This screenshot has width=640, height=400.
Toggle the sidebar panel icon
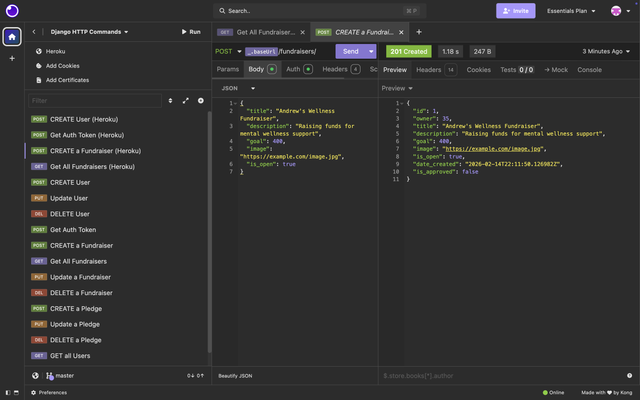(x=8, y=393)
